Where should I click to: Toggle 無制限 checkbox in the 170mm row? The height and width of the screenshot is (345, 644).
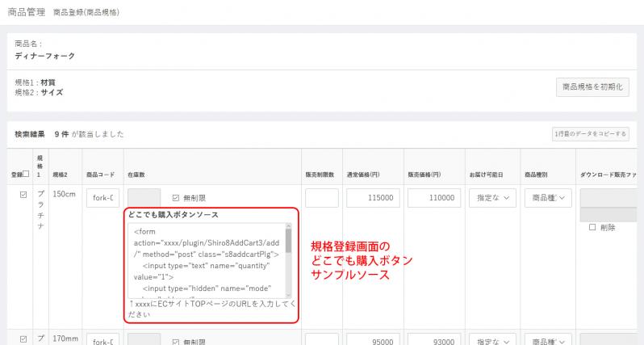tap(176, 342)
